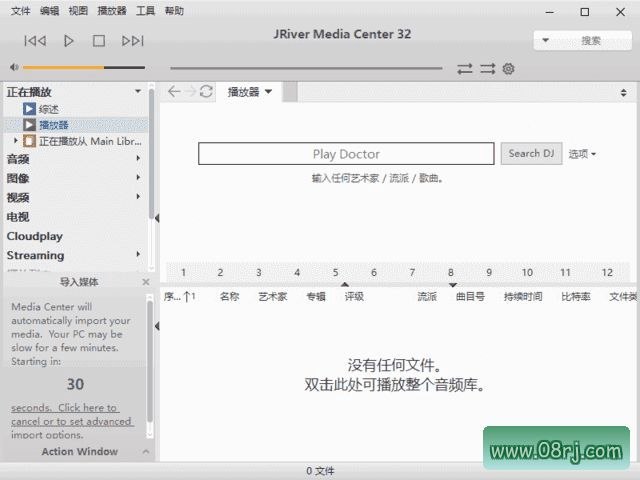Image resolution: width=640 pixels, height=480 pixels.
Task: Expand the 视频 section
Action: [x=138, y=197]
